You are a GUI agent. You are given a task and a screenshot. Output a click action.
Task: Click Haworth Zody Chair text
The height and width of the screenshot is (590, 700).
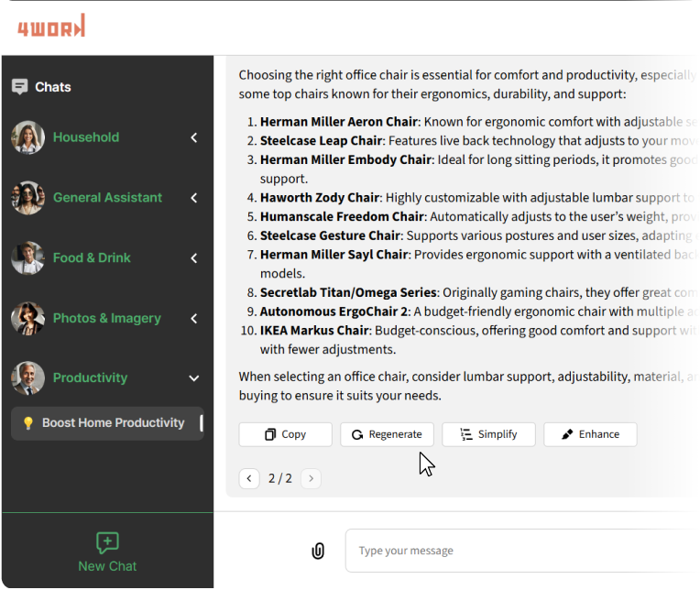[320, 197]
